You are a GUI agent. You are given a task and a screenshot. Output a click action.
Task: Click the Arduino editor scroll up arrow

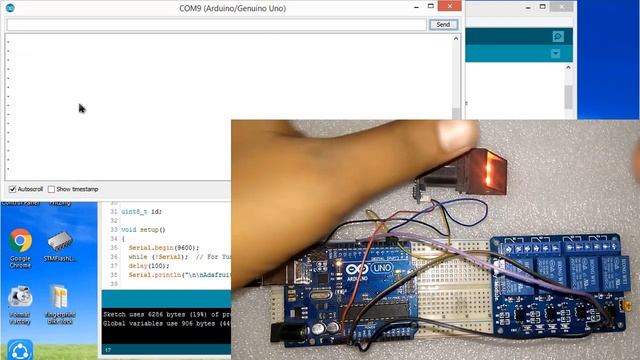tap(568, 67)
